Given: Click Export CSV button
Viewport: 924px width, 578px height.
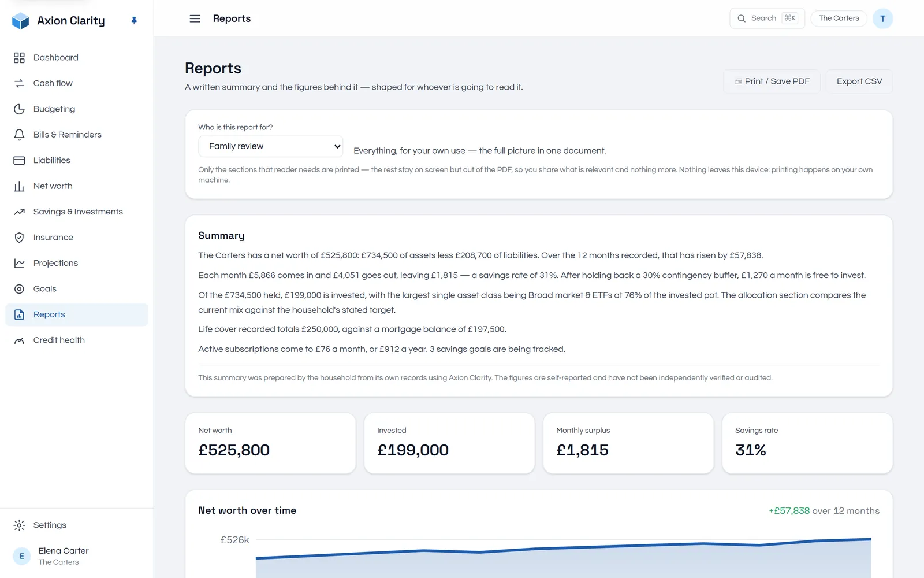Looking at the screenshot, I should (x=859, y=81).
